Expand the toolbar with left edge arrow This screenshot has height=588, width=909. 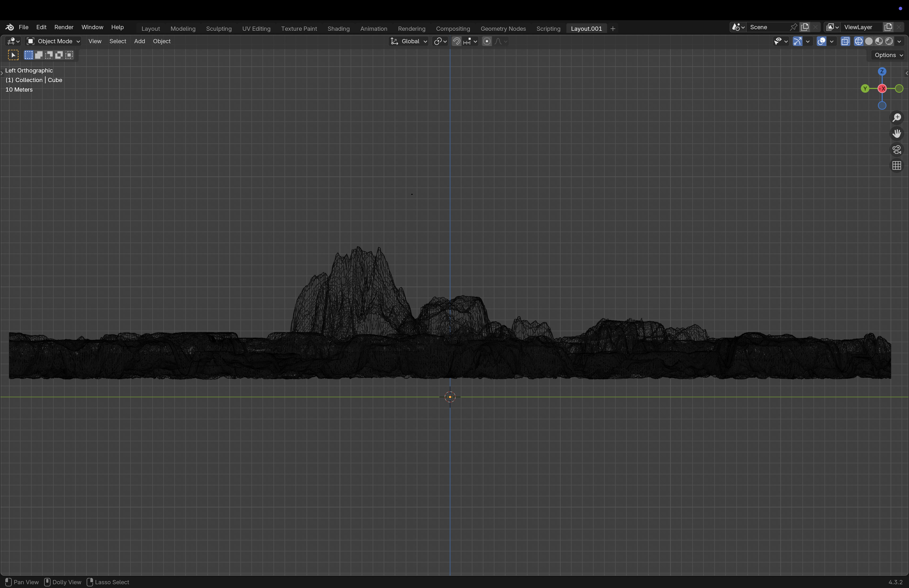coord(2,73)
